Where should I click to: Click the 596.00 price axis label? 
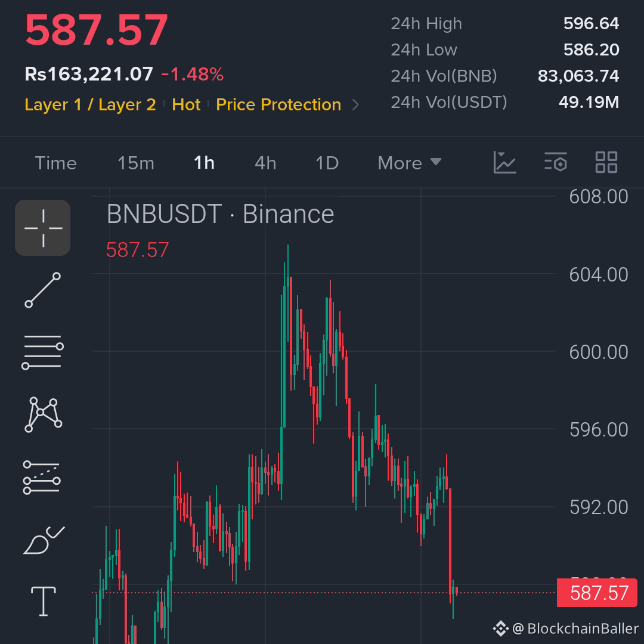coord(599,430)
